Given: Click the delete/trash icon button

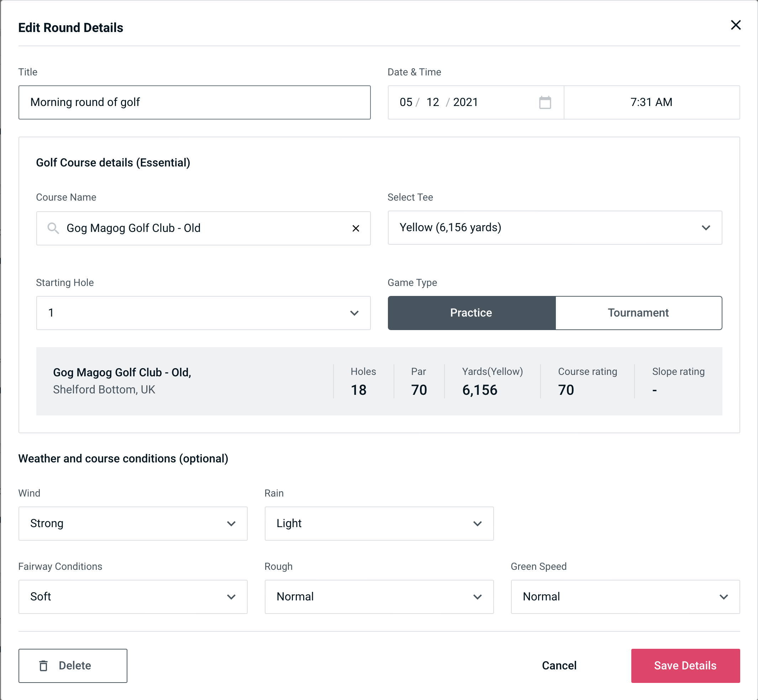Looking at the screenshot, I should (45, 666).
